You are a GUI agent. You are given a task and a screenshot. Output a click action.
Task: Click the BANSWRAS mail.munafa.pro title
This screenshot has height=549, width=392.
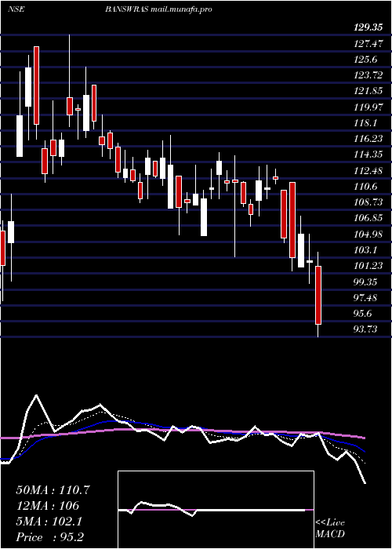coord(158,9)
